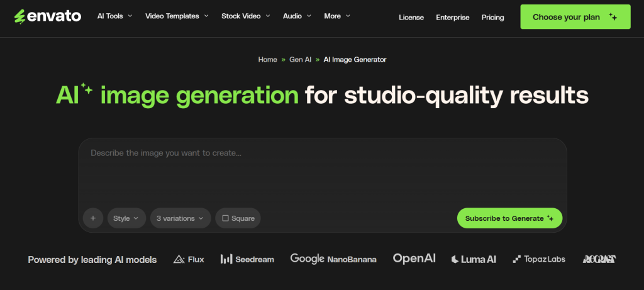
Task: Click the Recraft logo
Action: (599, 259)
